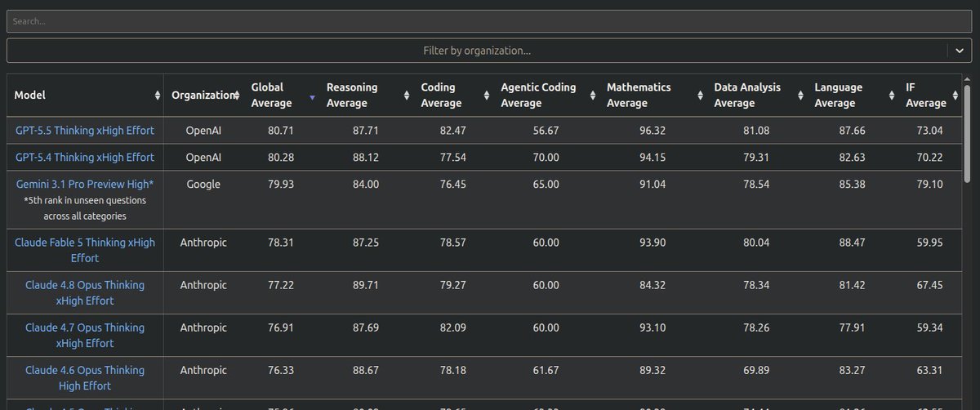This screenshot has height=410, width=980.
Task: Click the Mathematics Average header label
Action: [639, 96]
